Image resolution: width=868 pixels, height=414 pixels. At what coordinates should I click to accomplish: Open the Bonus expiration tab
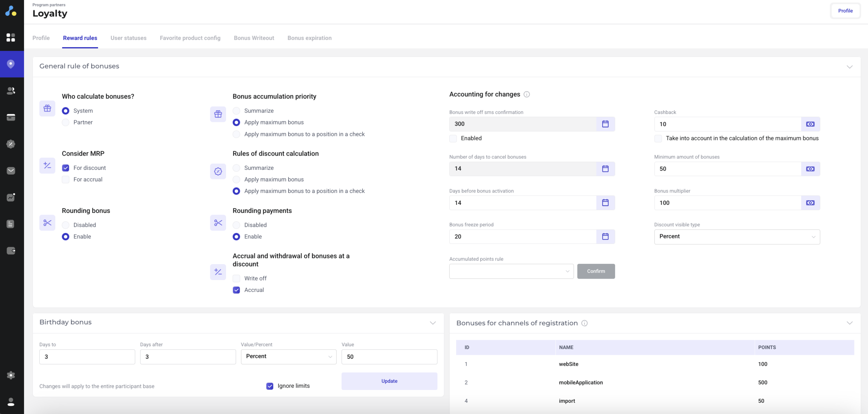click(x=309, y=38)
